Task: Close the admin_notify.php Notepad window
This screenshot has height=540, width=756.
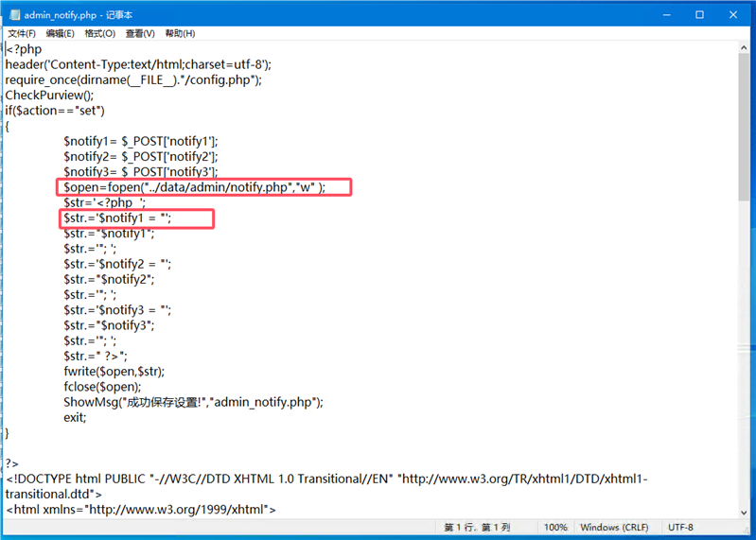Action: (734, 15)
